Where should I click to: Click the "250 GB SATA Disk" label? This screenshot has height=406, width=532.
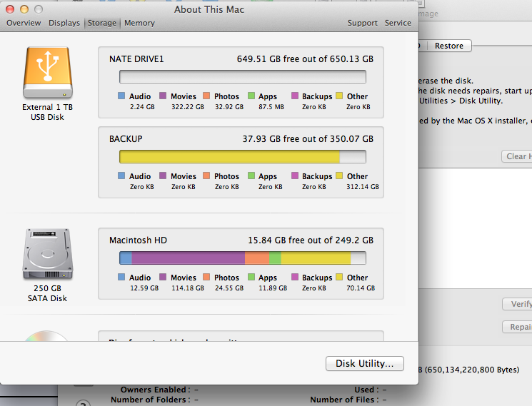coord(48,293)
